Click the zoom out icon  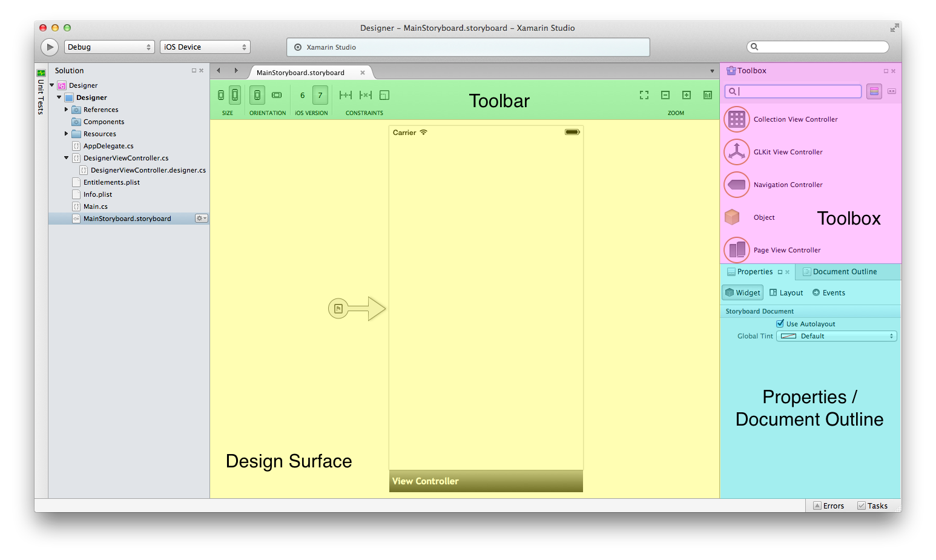[x=665, y=95]
